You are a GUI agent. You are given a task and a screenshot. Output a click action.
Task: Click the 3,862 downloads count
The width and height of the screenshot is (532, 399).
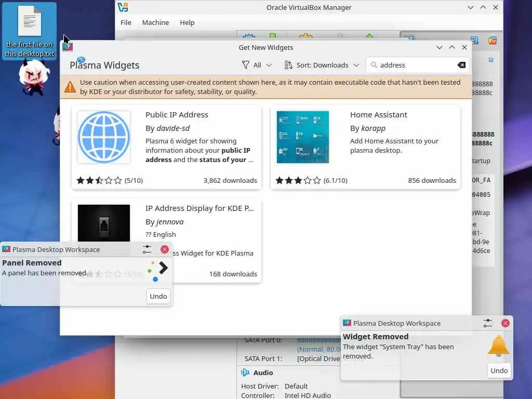[x=230, y=180]
